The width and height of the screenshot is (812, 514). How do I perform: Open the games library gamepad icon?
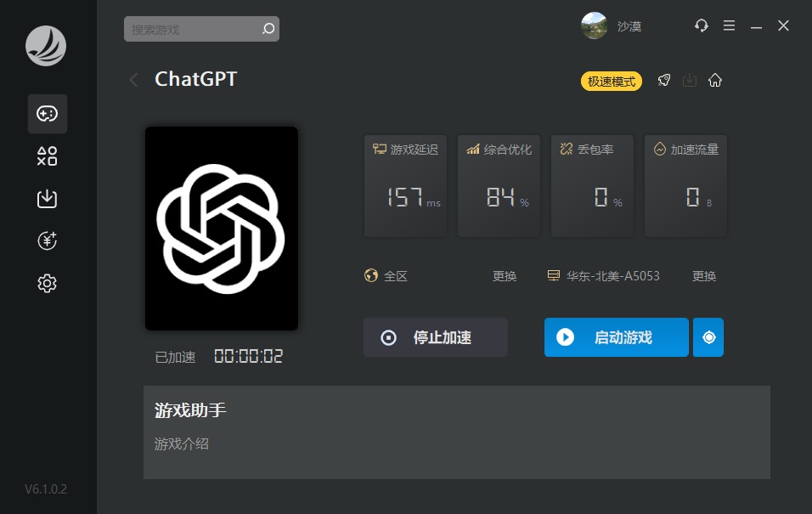pyautogui.click(x=47, y=114)
